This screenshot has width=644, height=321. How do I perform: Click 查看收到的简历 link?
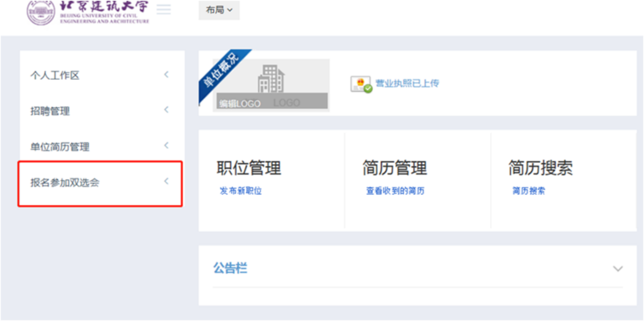click(395, 191)
